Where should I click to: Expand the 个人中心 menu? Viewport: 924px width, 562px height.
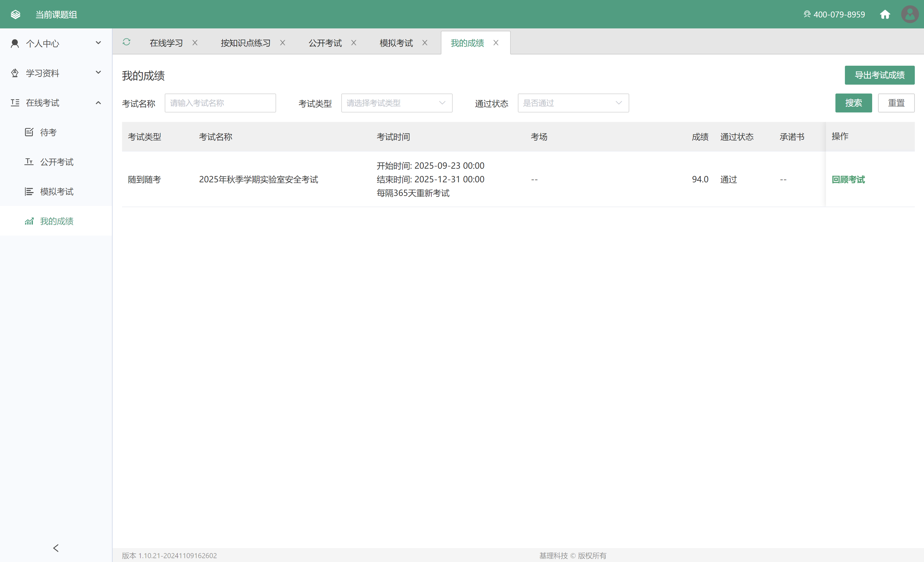(x=56, y=44)
